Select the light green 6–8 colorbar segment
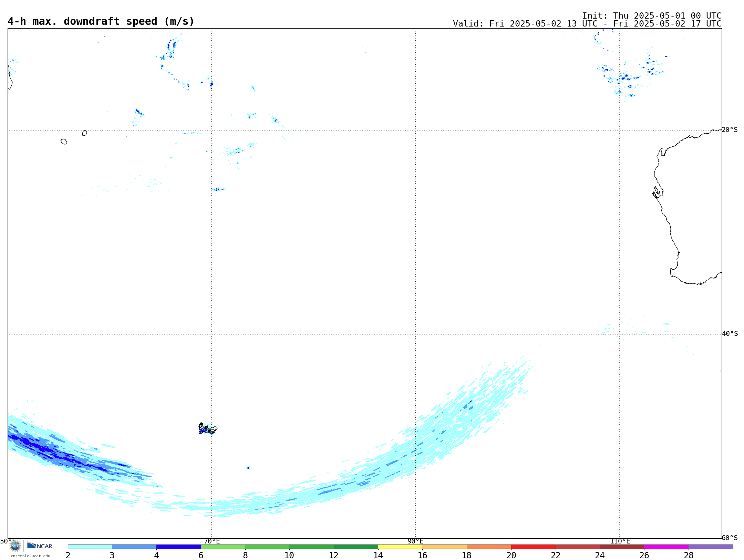The height and width of the screenshot is (560, 744). pos(223,547)
